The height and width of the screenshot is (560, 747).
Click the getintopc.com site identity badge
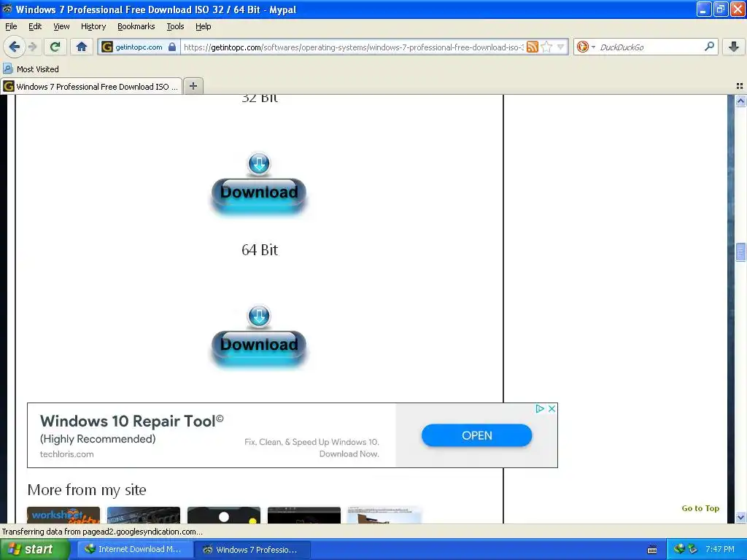click(139, 47)
